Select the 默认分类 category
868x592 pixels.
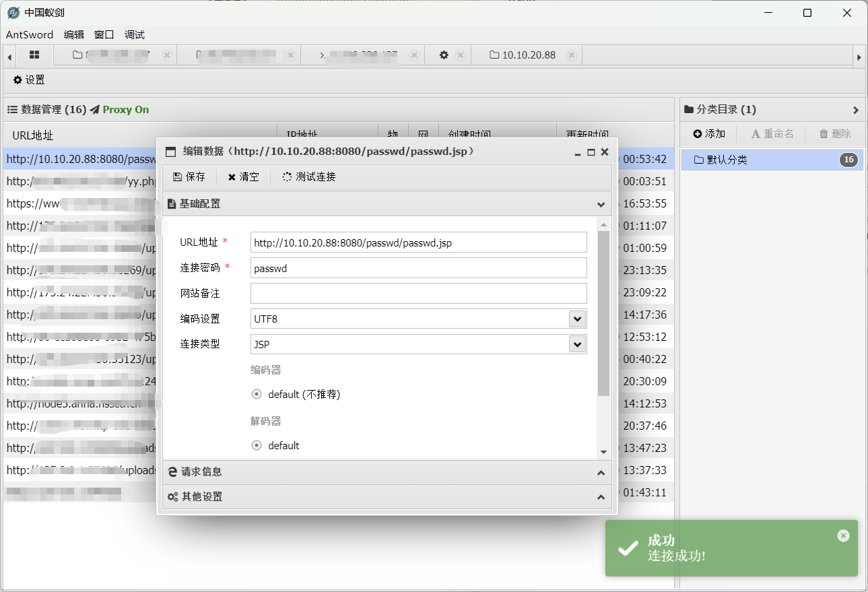coord(772,160)
